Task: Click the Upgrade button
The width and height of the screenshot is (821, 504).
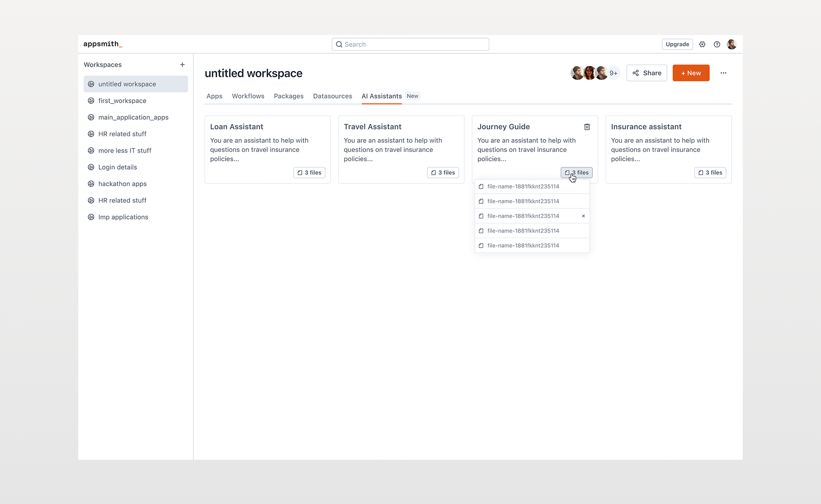Action: tap(677, 44)
